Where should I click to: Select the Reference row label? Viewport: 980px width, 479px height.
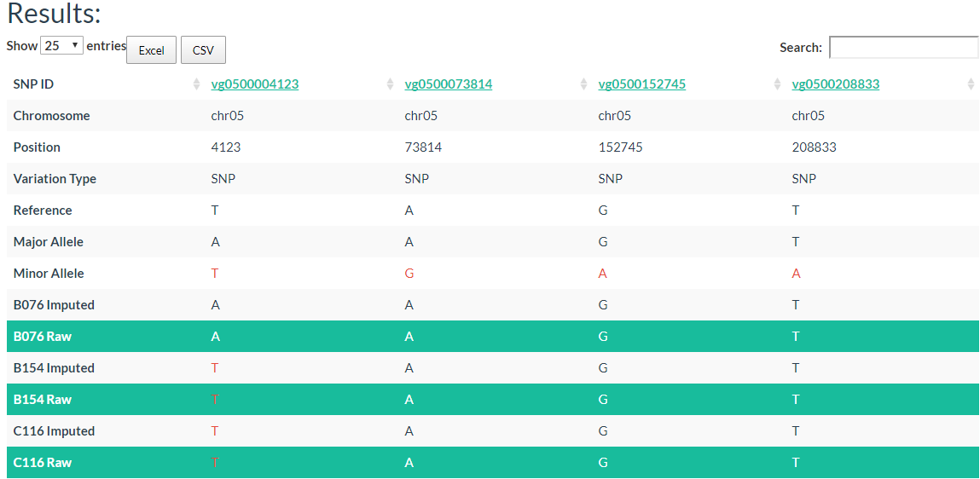point(43,210)
